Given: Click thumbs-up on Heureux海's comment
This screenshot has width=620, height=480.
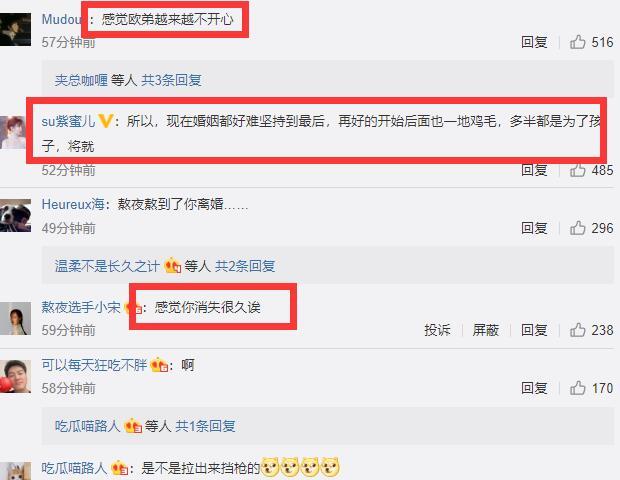Looking at the screenshot, I should click(x=577, y=228).
